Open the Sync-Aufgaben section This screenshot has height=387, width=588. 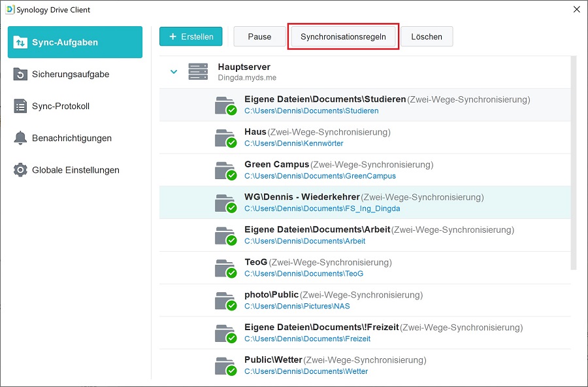[x=75, y=42]
